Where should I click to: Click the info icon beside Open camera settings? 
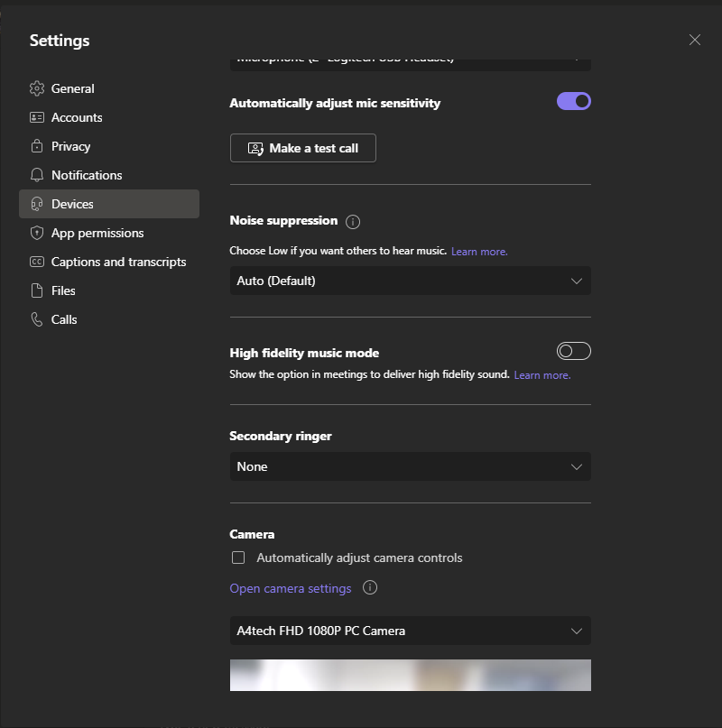pos(369,587)
